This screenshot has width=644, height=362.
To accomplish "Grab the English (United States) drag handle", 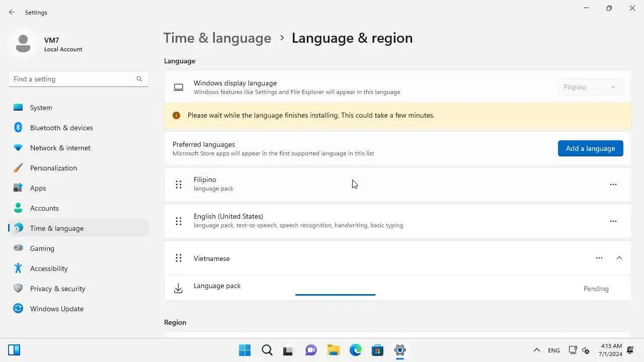I will (179, 221).
